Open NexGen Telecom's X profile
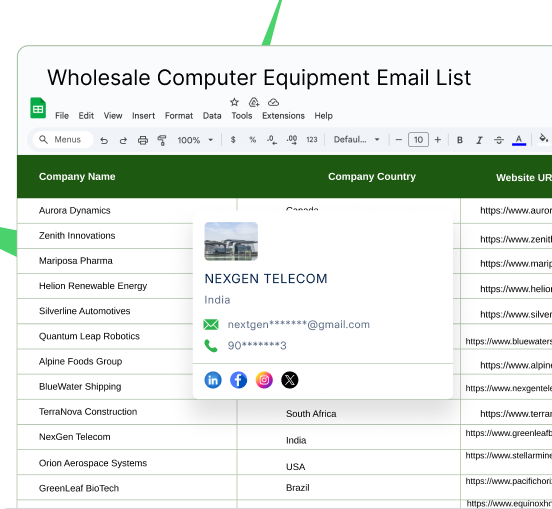 click(x=290, y=380)
